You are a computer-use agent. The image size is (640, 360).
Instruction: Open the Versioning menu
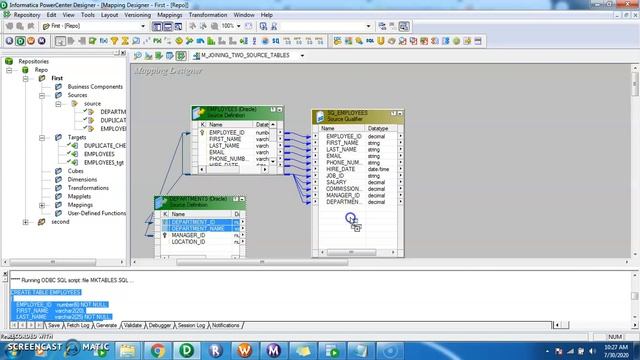point(138,15)
